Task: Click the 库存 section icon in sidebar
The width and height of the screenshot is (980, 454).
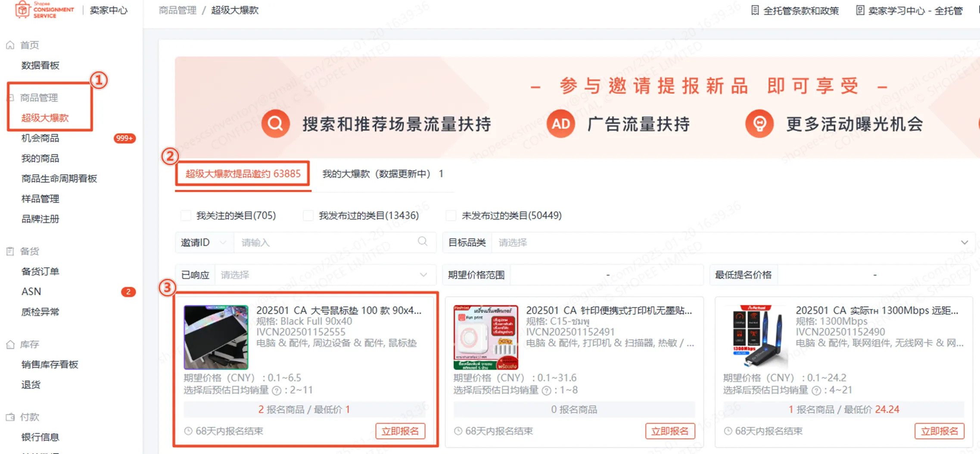Action: point(9,344)
